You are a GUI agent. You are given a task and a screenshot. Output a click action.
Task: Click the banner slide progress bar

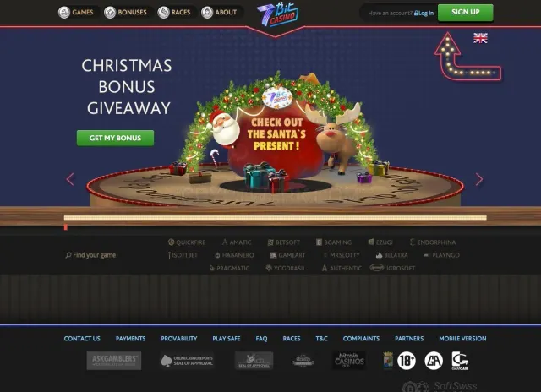click(276, 217)
